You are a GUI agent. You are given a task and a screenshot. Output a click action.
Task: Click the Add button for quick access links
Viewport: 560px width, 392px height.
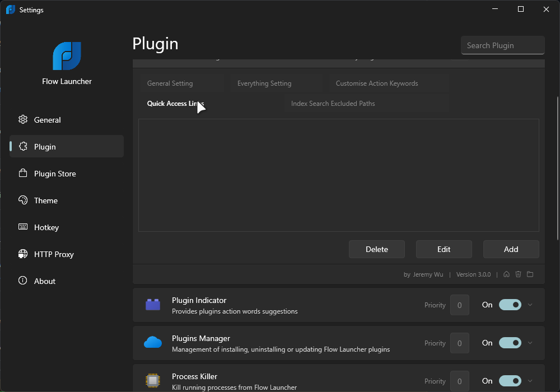(x=511, y=249)
